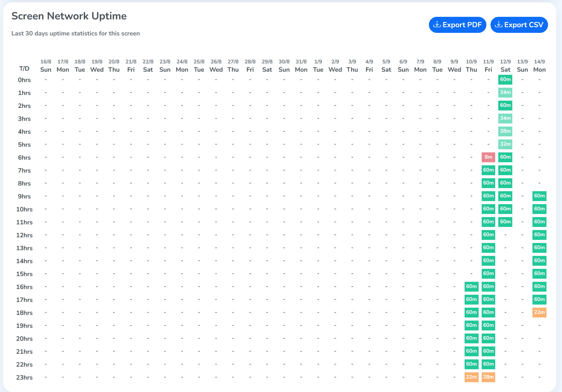
Task: Click the download icon in Export CSV
Action: [499, 24]
